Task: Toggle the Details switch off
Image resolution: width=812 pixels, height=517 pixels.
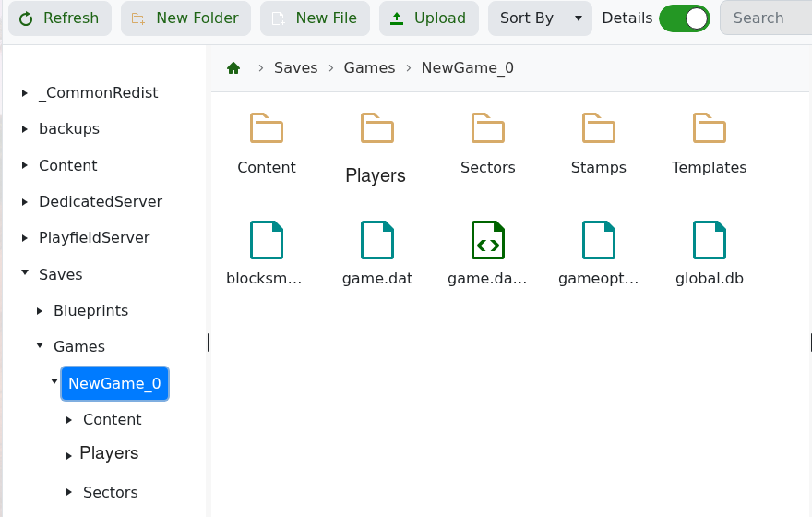Action: [684, 18]
